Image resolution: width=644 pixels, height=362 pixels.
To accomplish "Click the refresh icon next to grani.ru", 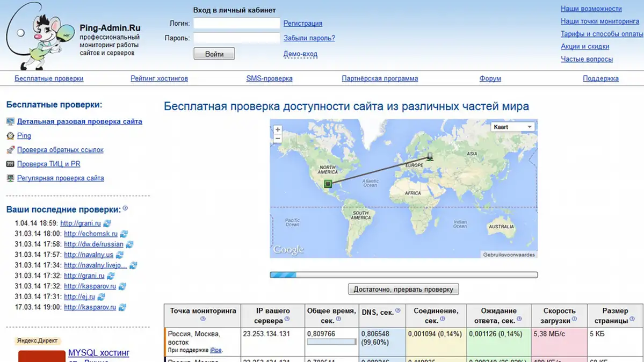I will [107, 223].
